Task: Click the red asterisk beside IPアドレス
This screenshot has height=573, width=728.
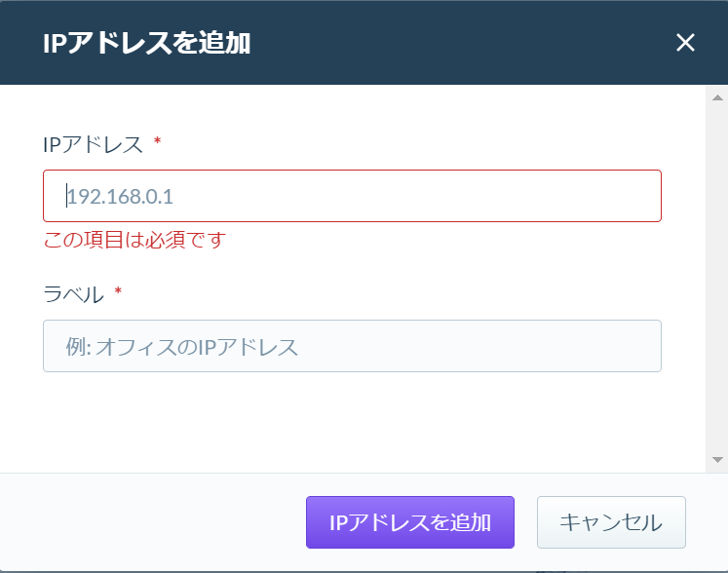Action: point(158,141)
